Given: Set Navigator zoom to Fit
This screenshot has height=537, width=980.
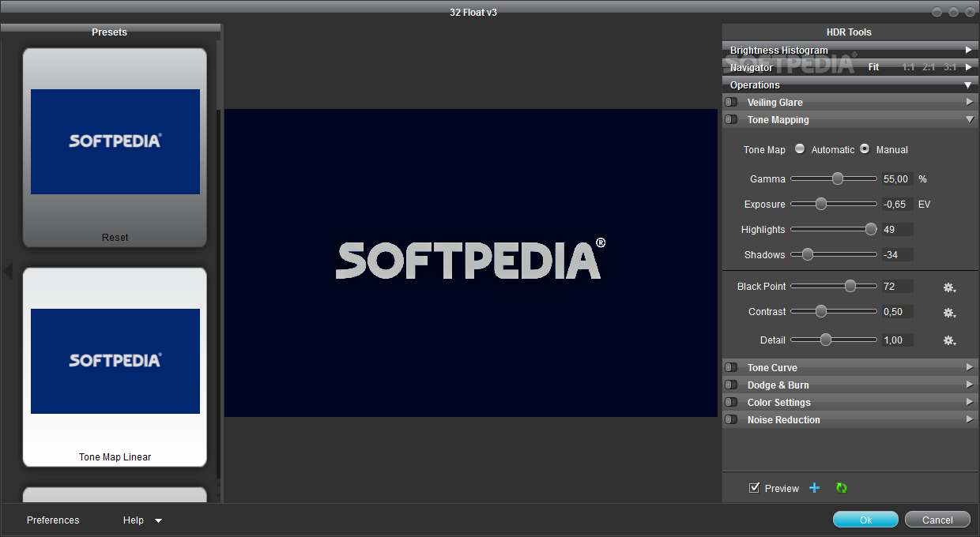Looking at the screenshot, I should (873, 67).
